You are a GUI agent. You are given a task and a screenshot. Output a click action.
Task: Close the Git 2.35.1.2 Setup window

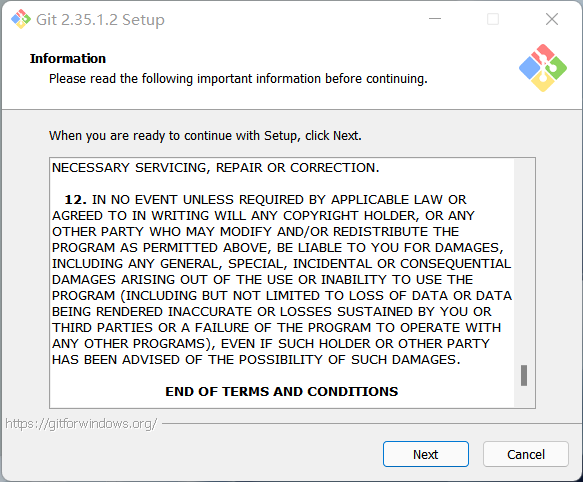pos(552,19)
